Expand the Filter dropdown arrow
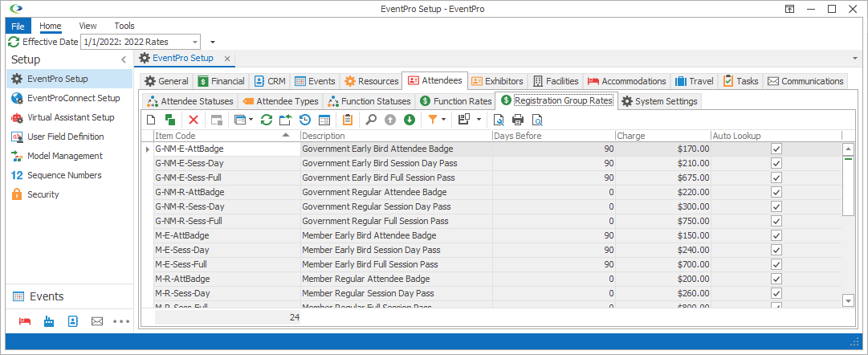868x355 pixels. [x=444, y=119]
